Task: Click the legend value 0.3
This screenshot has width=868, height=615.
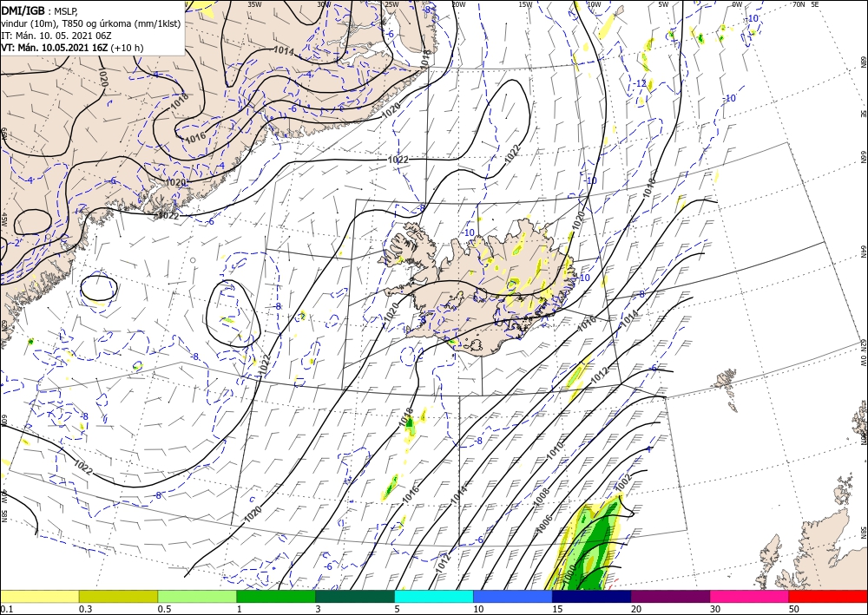Action: tap(85, 609)
